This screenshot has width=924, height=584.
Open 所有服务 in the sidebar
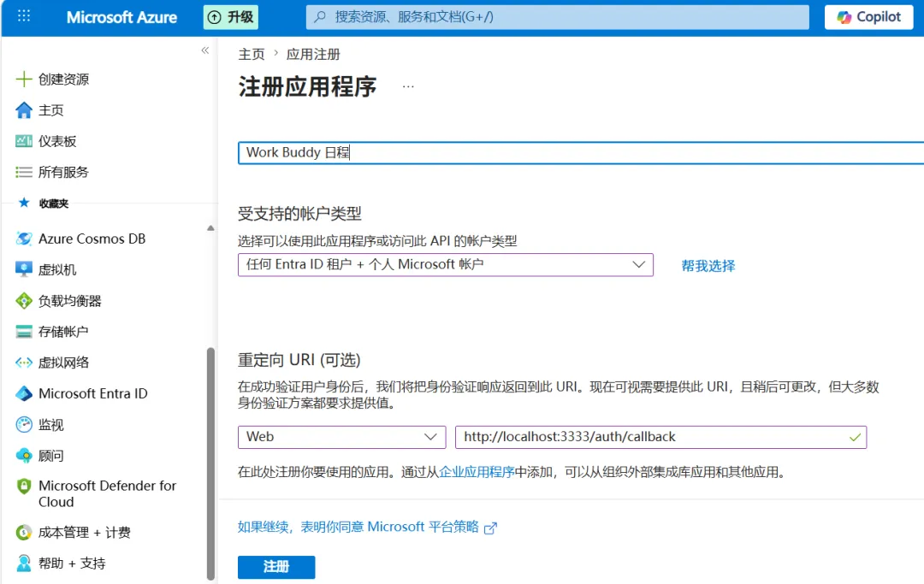[x=63, y=172]
